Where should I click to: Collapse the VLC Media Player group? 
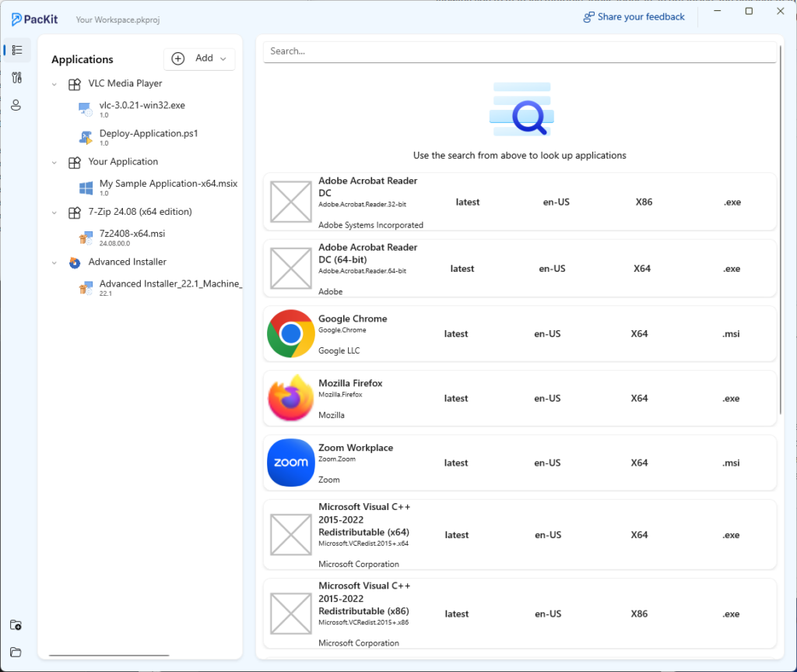tap(53, 83)
